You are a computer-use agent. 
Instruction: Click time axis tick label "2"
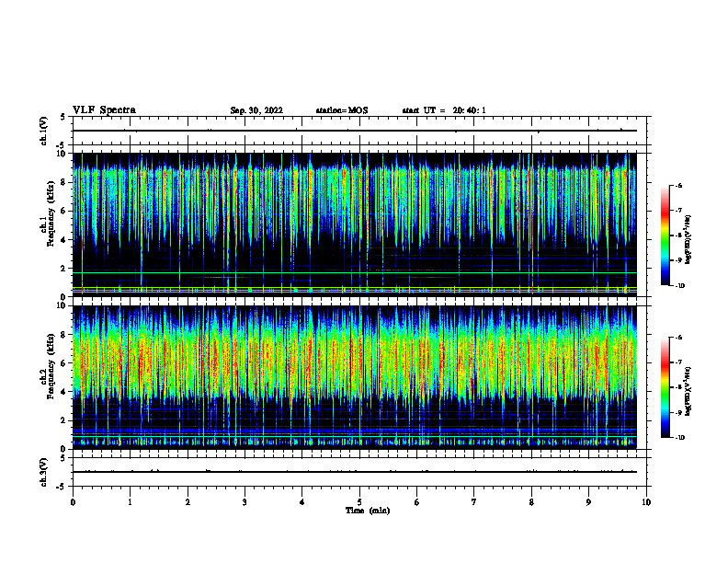pos(188,502)
